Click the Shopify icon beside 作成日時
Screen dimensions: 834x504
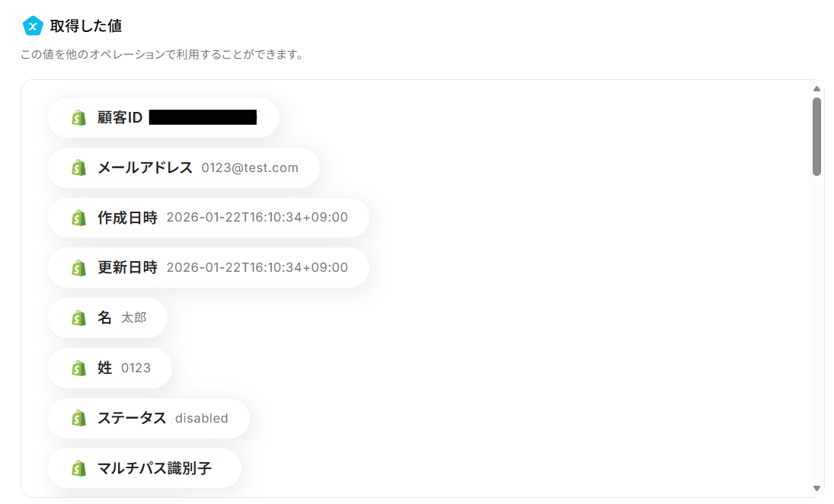click(78, 218)
